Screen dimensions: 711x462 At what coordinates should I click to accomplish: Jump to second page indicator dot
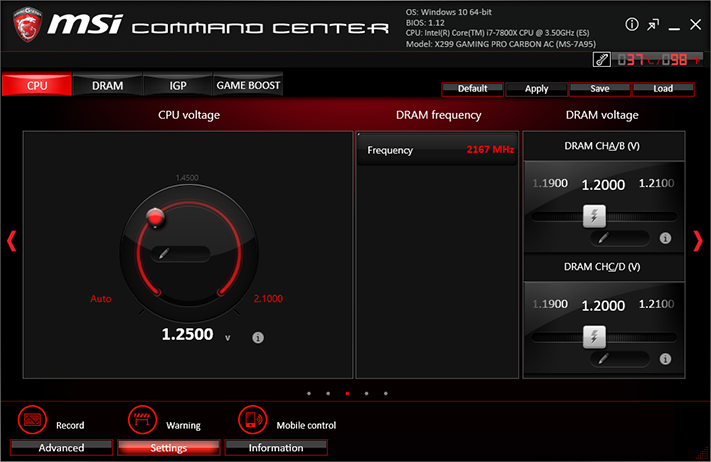[328, 394]
